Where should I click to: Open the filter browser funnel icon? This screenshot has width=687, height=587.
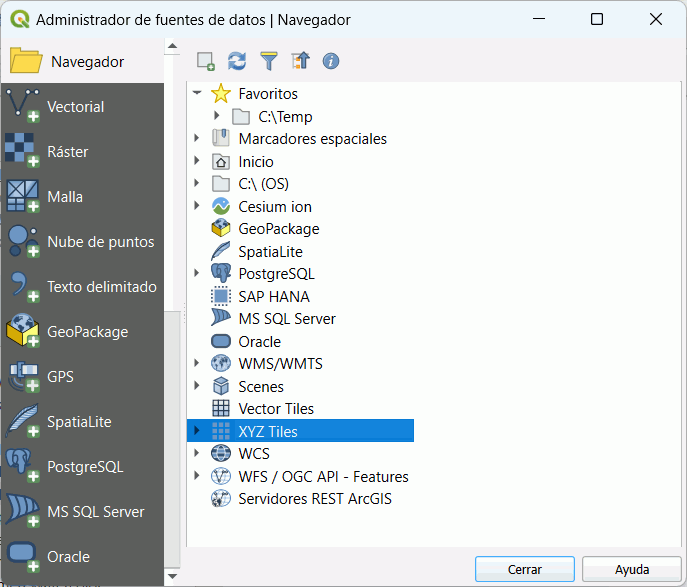tap(269, 61)
